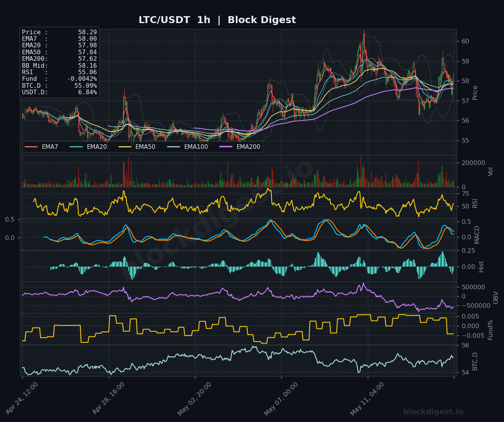Image resolution: width=504 pixels, height=422 pixels.
Task: Click the May 02, 20:00 date tick
Action: coord(195,398)
